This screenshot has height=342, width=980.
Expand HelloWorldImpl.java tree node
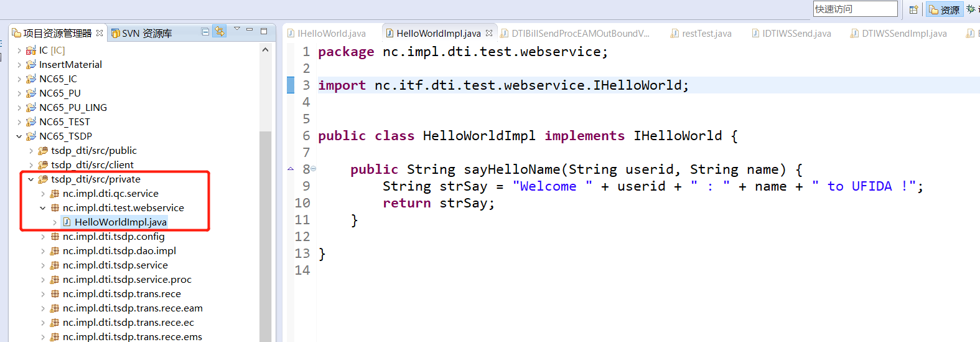(x=55, y=222)
